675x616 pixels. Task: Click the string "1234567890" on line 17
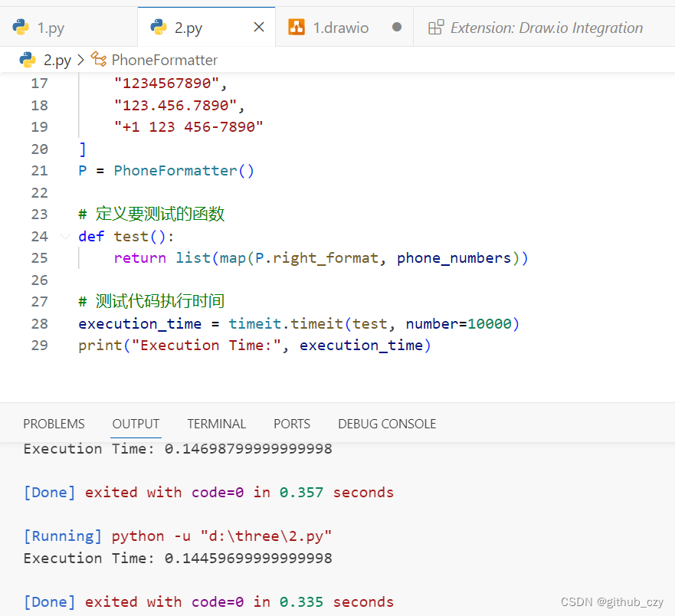166,83
